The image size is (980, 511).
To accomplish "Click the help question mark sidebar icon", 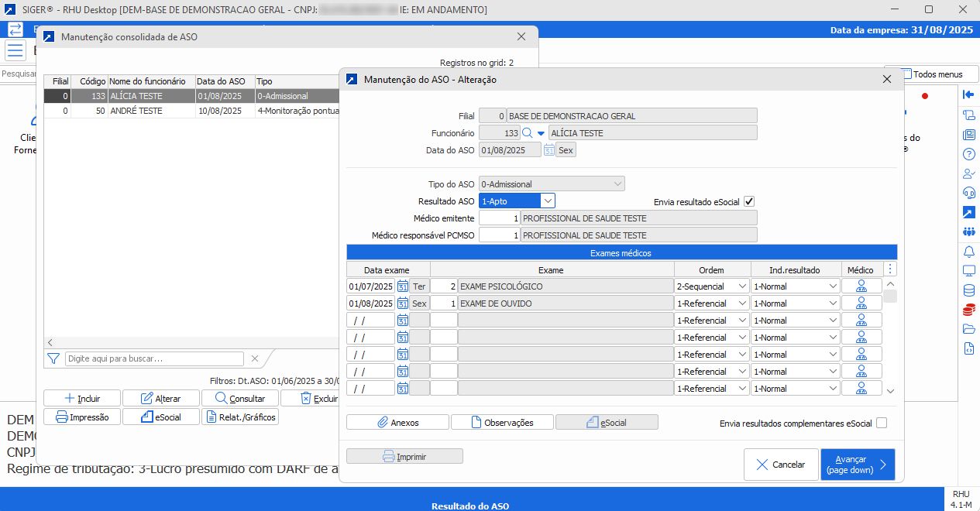I will click(968, 154).
